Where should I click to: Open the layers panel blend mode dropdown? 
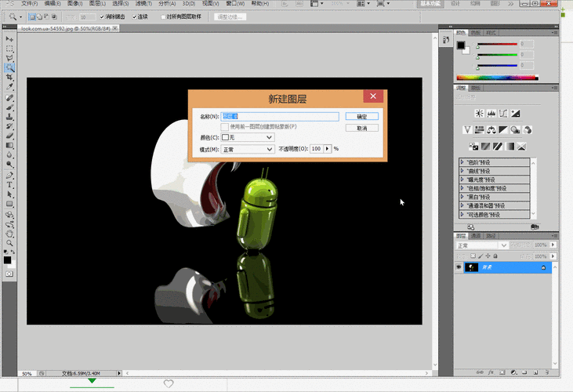point(481,245)
